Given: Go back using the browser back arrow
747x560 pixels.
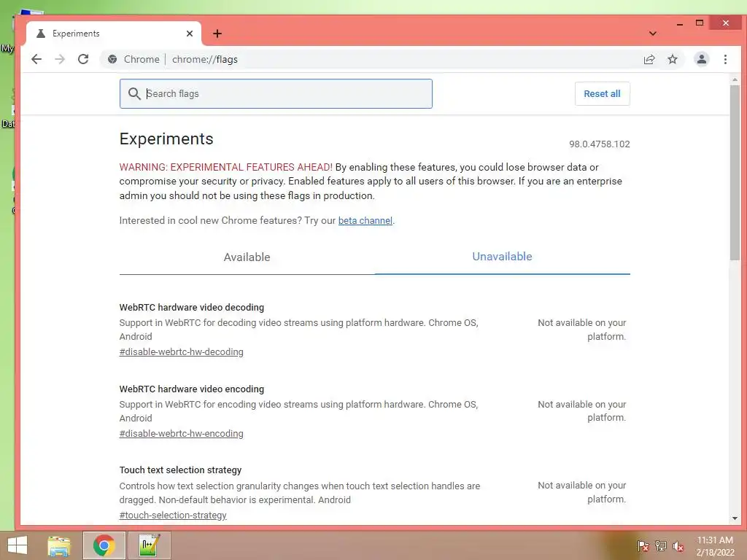Looking at the screenshot, I should (36, 59).
